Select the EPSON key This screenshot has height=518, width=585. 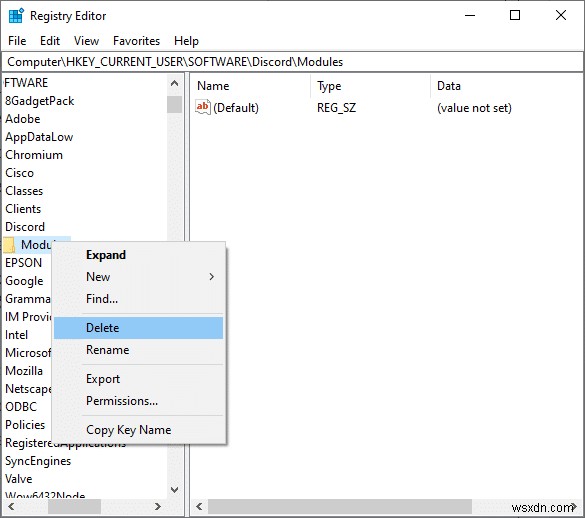[24, 263]
